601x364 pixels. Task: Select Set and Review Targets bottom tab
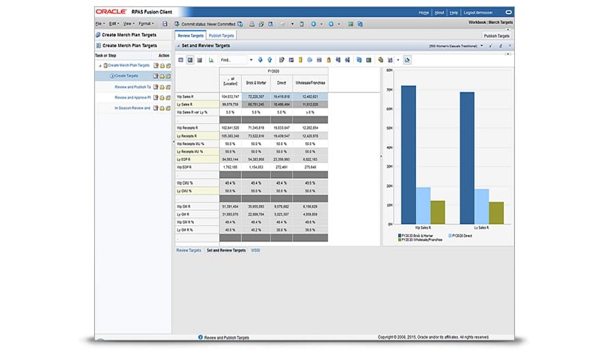point(226,250)
